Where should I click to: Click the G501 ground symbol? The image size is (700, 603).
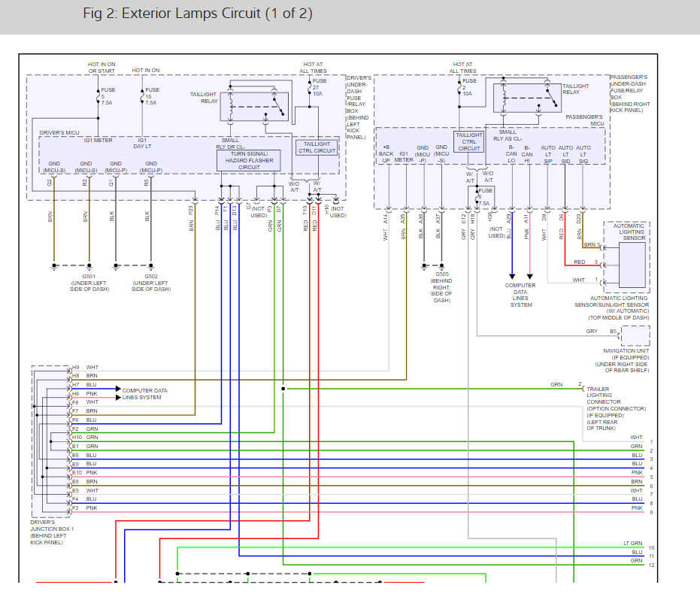(x=89, y=267)
